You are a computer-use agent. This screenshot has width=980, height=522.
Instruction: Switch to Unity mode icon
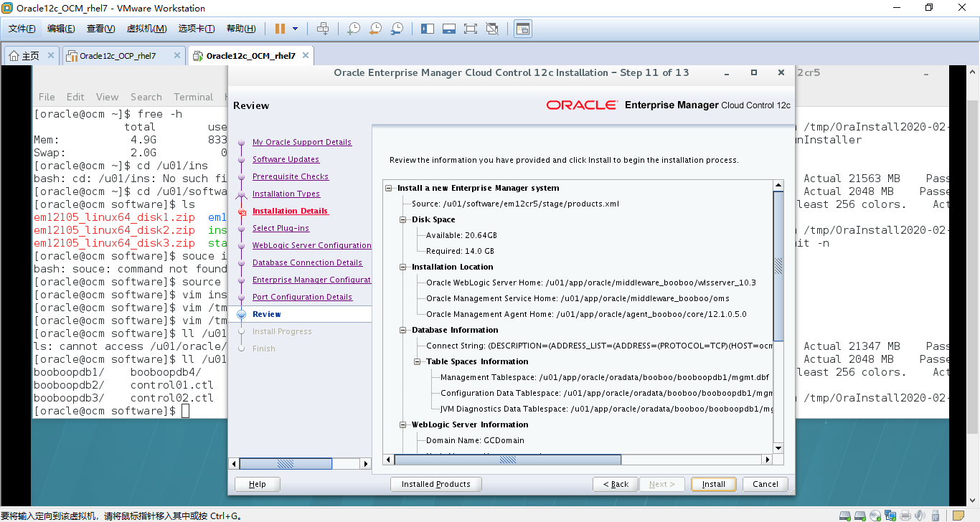click(492, 29)
